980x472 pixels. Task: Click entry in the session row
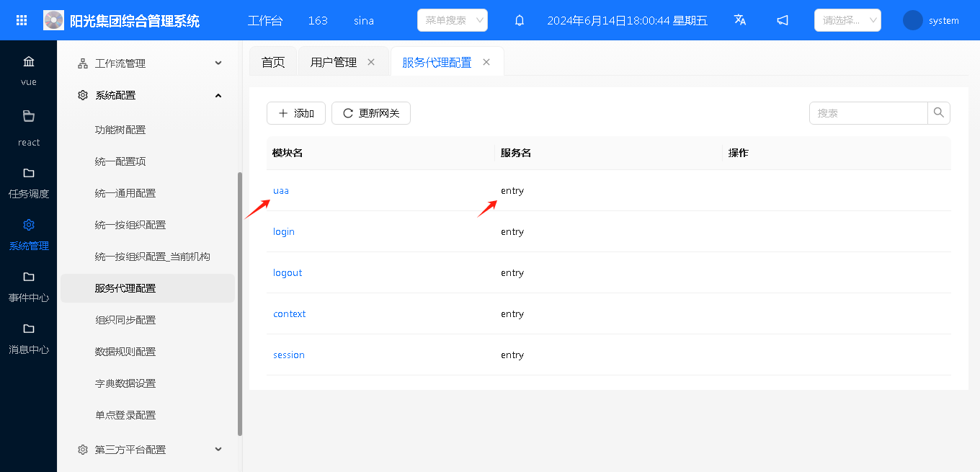tap(512, 355)
